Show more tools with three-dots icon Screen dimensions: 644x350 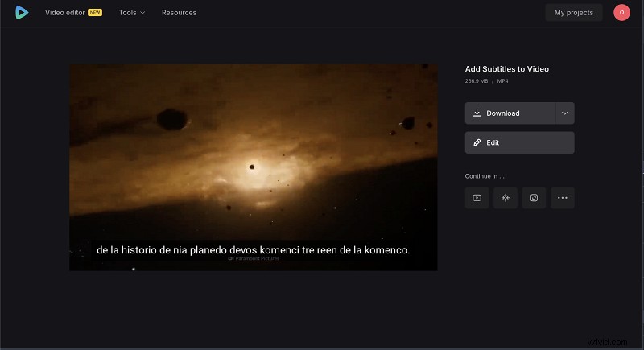click(562, 198)
